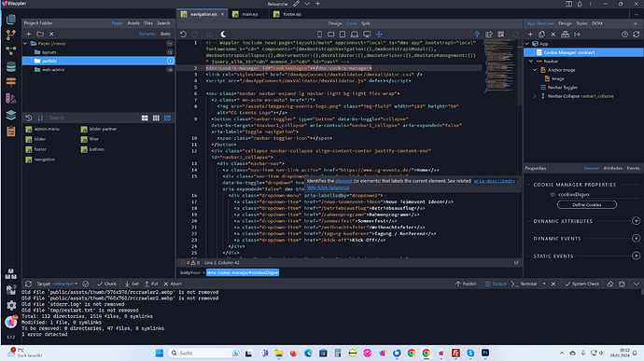Switch editor to Split view
The width and height of the screenshot is (644, 361).
[366, 23]
